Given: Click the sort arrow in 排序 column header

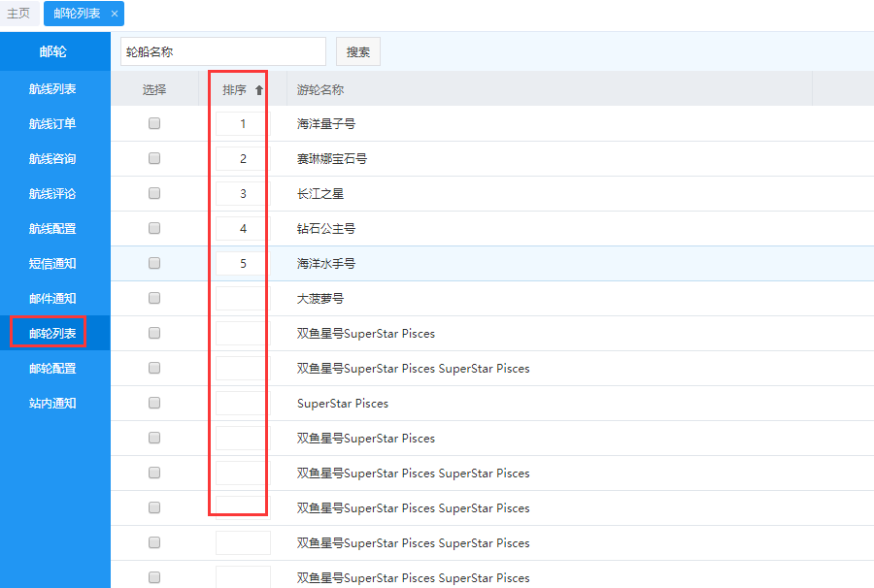Looking at the screenshot, I should 259,90.
